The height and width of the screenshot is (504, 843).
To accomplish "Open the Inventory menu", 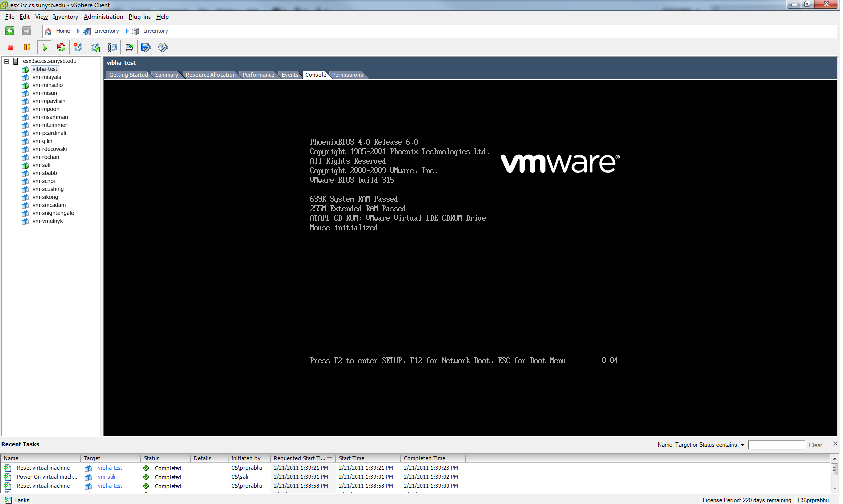I will pyautogui.click(x=66, y=17).
